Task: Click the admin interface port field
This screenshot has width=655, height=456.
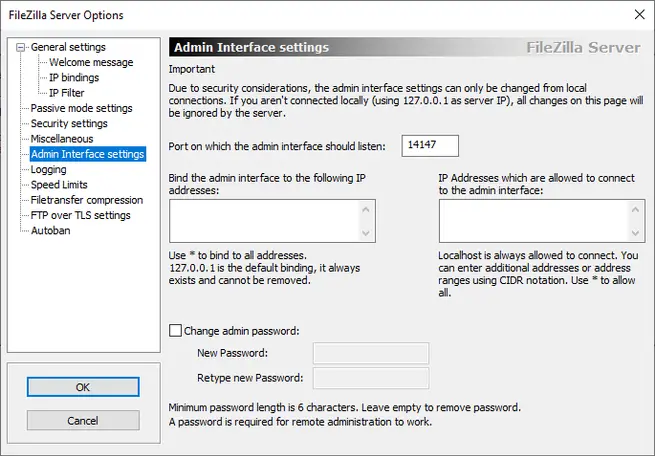Action: [430, 146]
